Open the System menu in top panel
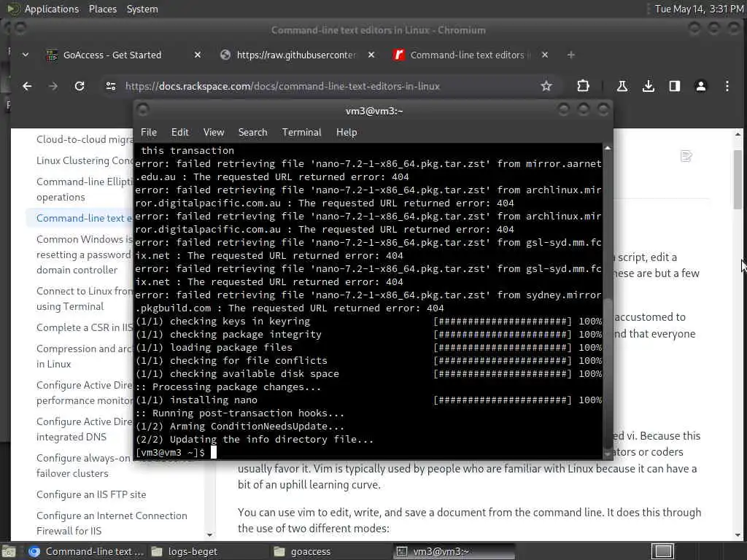The height and width of the screenshot is (560, 747). pos(142,9)
